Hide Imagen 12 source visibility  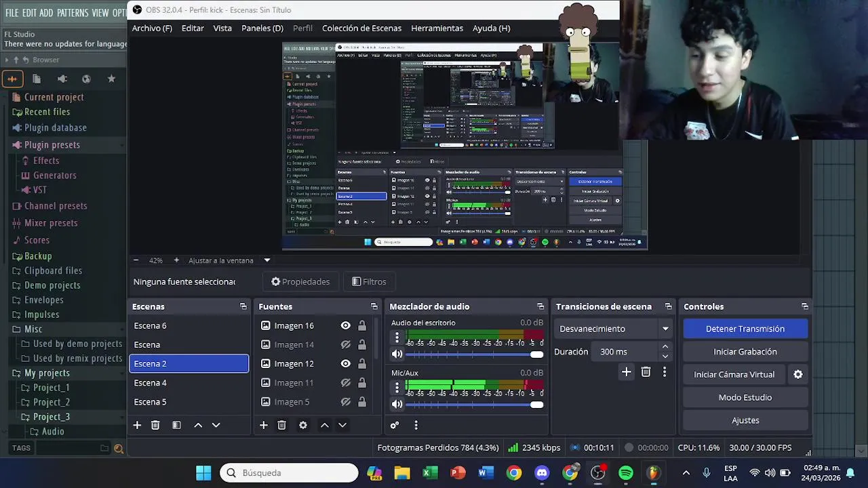(x=345, y=363)
